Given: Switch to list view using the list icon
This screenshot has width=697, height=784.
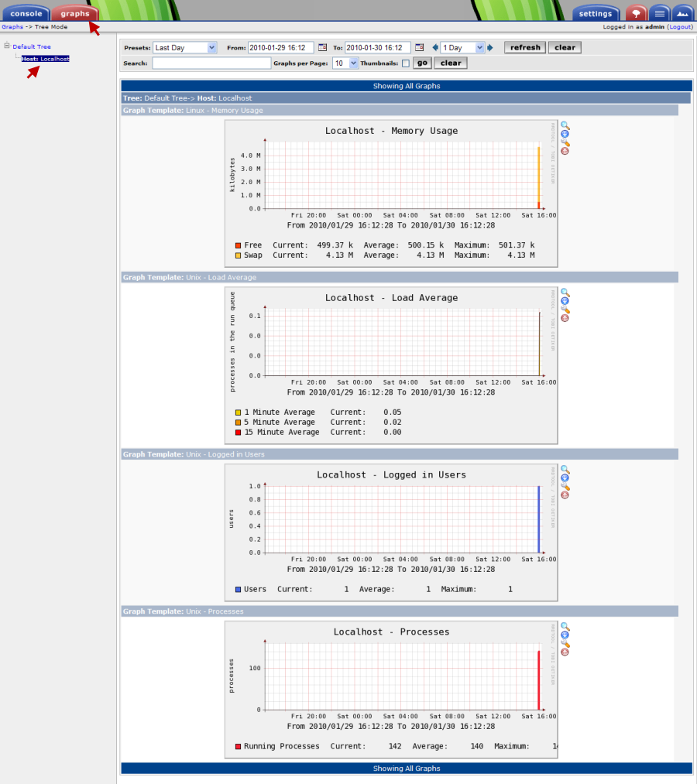Looking at the screenshot, I should (x=659, y=12).
